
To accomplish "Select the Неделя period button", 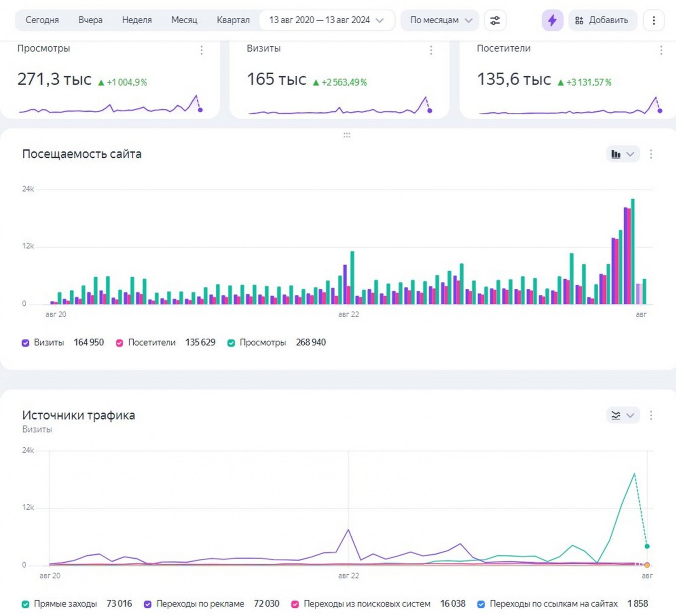I will pyautogui.click(x=137, y=20).
